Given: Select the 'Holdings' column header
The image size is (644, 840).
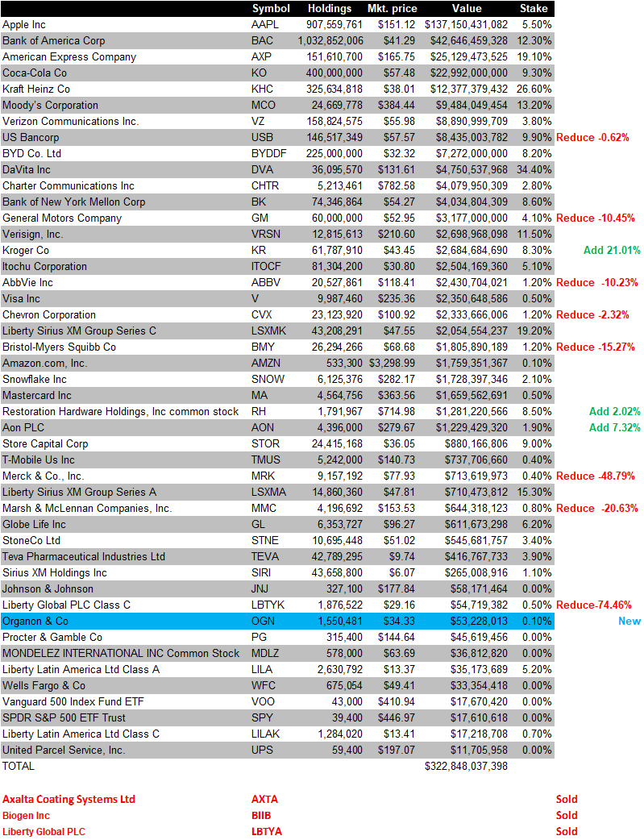Looking at the screenshot, I should point(330,9).
